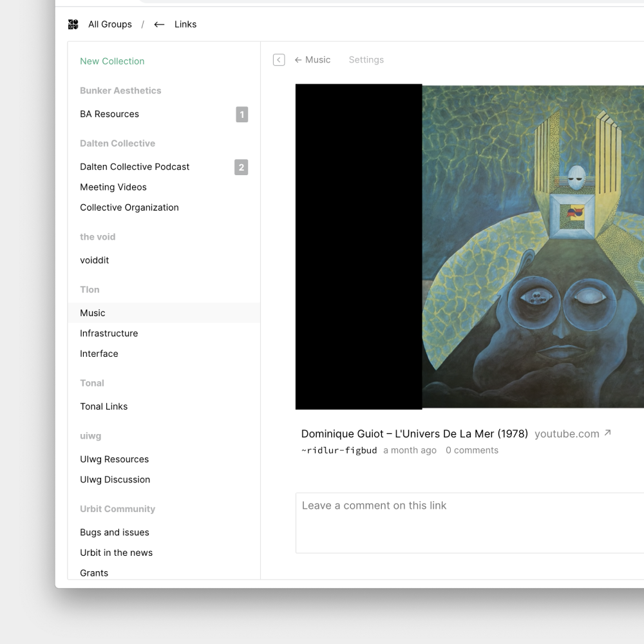Open Dalten Collective Podcast collection
The image size is (644, 644).
[135, 167]
